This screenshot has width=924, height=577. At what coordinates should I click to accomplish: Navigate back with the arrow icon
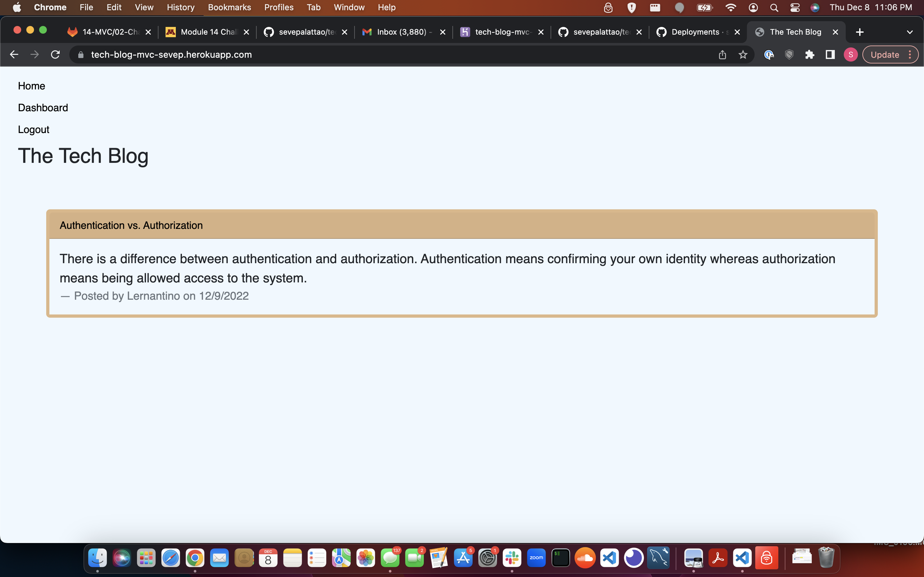click(x=14, y=54)
